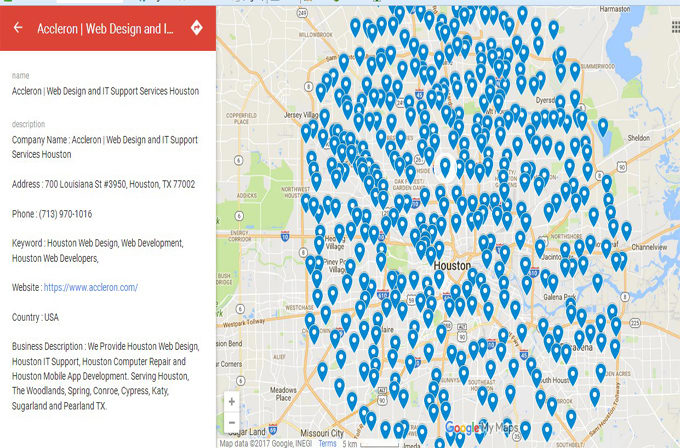
Task: Click the Interstate 10 shield near Energy Corridor
Action: point(285,236)
